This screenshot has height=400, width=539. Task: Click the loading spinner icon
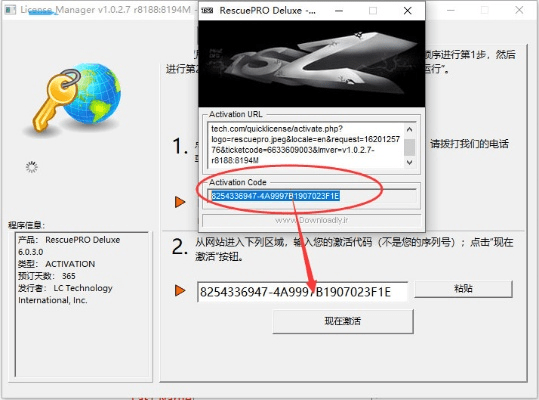(x=32, y=167)
